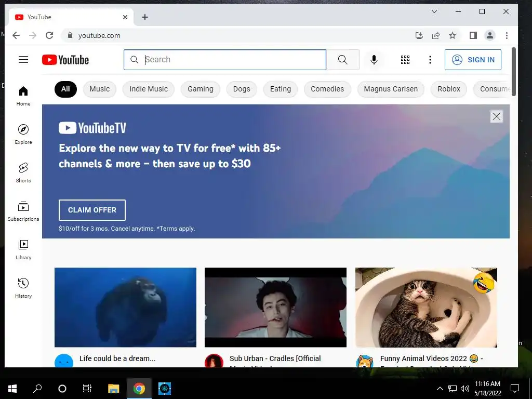Open the Sub Urban Cradles video thumbnail
The image size is (532, 399).
pos(275,308)
